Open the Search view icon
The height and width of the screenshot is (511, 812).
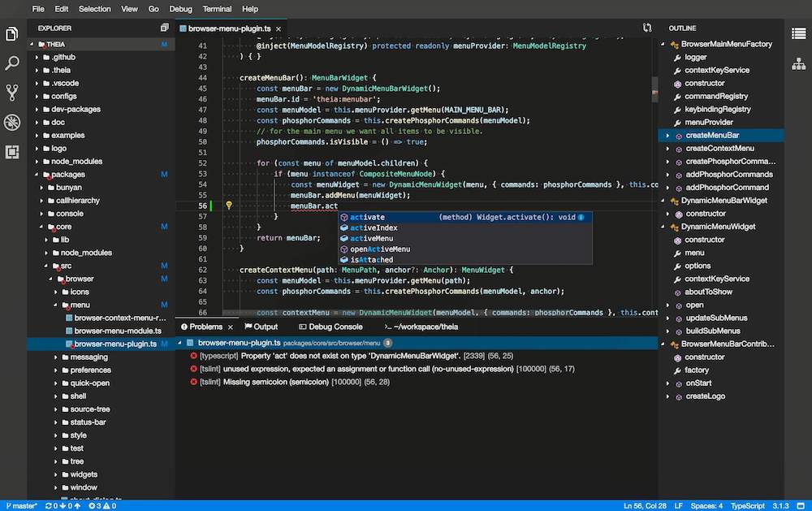tap(12, 63)
